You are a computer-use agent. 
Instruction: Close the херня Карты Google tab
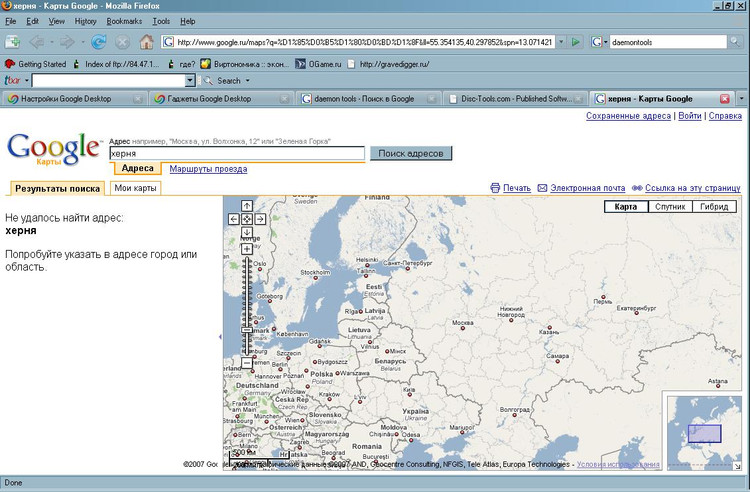(725, 99)
